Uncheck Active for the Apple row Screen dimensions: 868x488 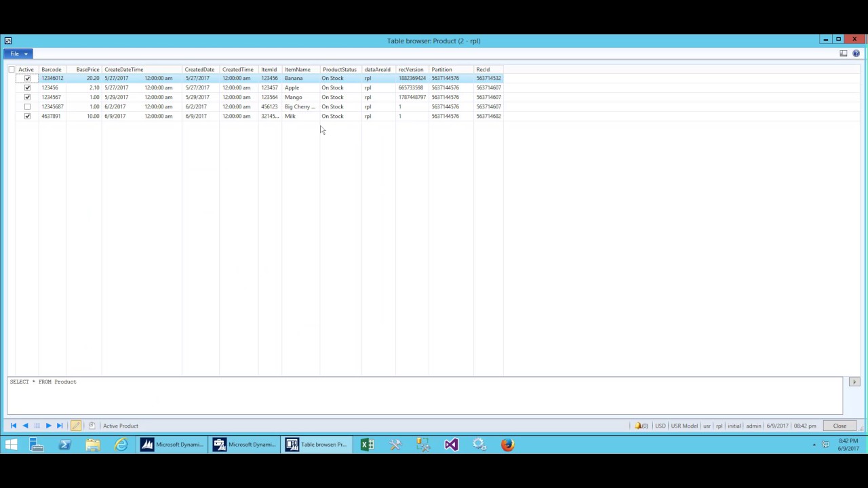[27, 88]
